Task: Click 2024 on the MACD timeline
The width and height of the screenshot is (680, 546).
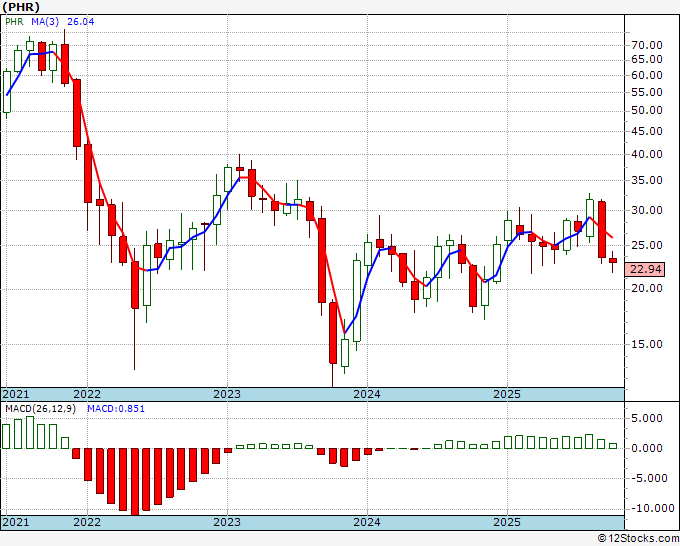Action: pos(367,522)
